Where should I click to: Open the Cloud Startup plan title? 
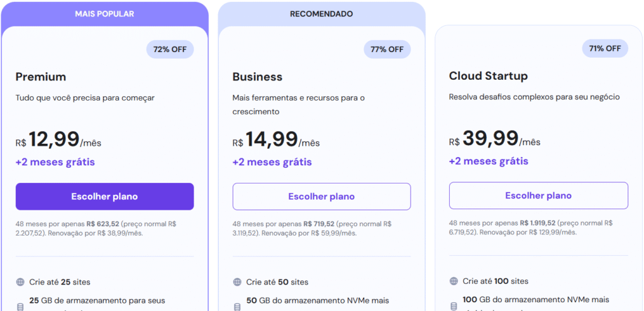(x=488, y=76)
